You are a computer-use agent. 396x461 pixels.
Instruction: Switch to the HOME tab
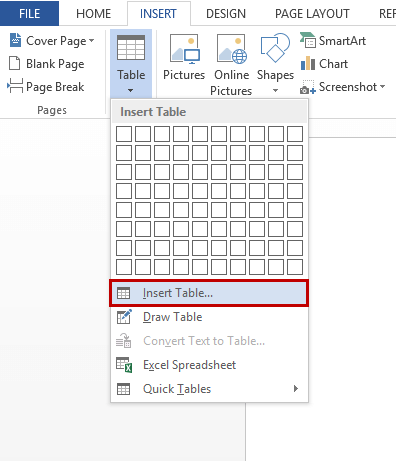[x=93, y=14]
